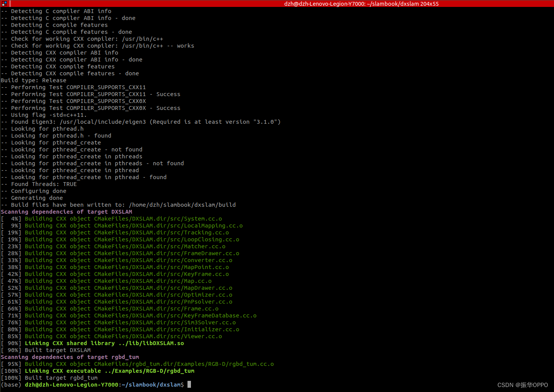The width and height of the screenshot is (554, 392).
Task: Click the line building Map.cc.o
Action: point(106,281)
